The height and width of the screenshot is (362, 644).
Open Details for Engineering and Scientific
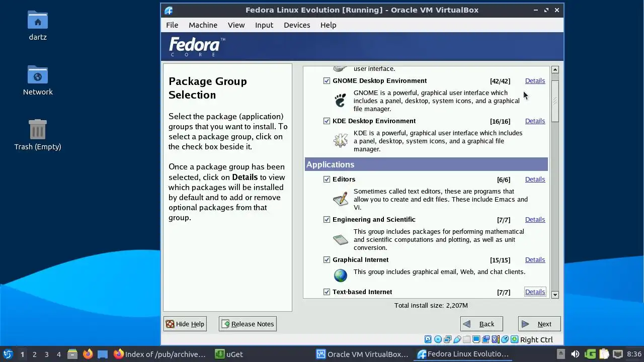535,219
